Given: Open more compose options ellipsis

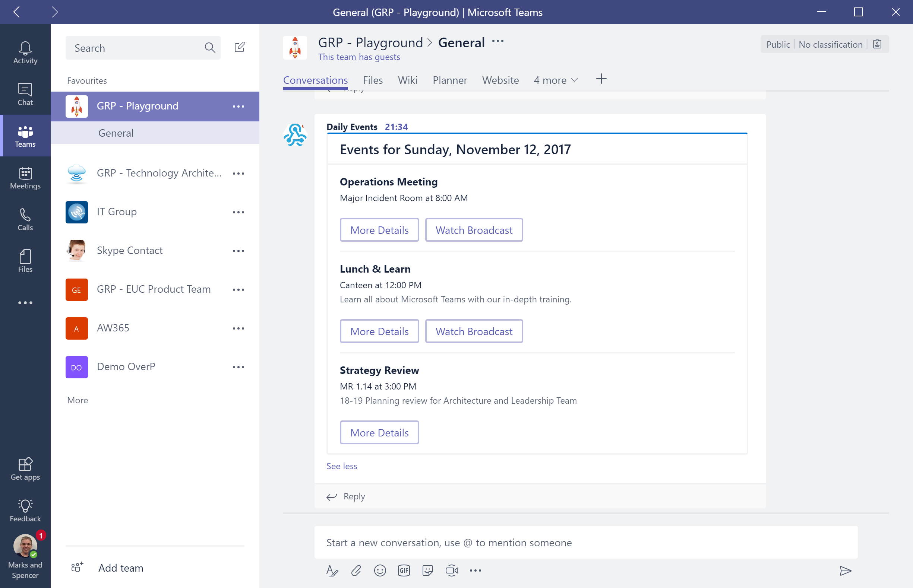Looking at the screenshot, I should click(475, 570).
